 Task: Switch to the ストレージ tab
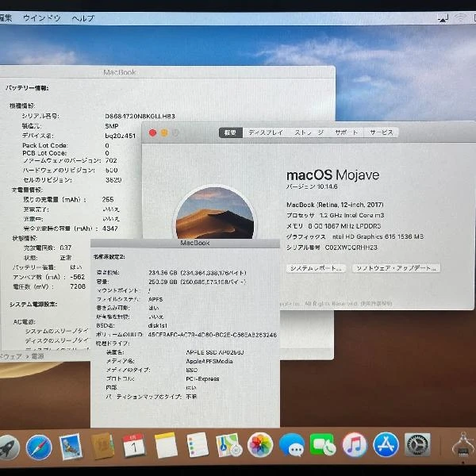pyautogui.click(x=309, y=132)
